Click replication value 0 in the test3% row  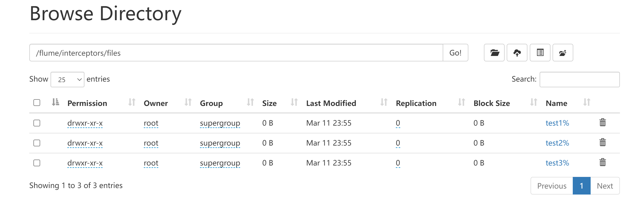point(398,163)
